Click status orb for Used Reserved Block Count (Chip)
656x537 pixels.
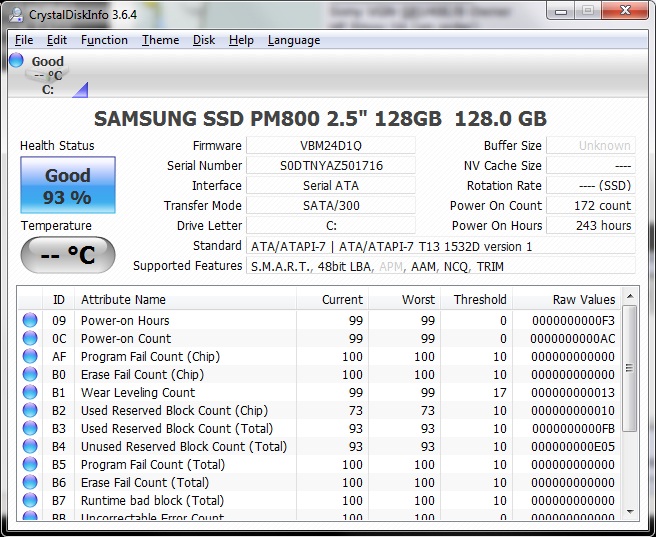(30, 410)
